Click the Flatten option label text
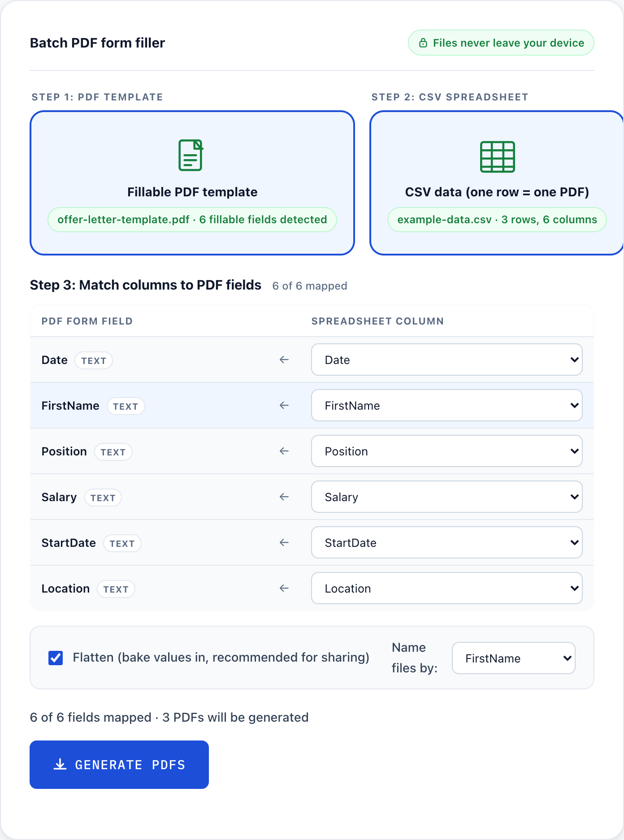 coord(221,658)
